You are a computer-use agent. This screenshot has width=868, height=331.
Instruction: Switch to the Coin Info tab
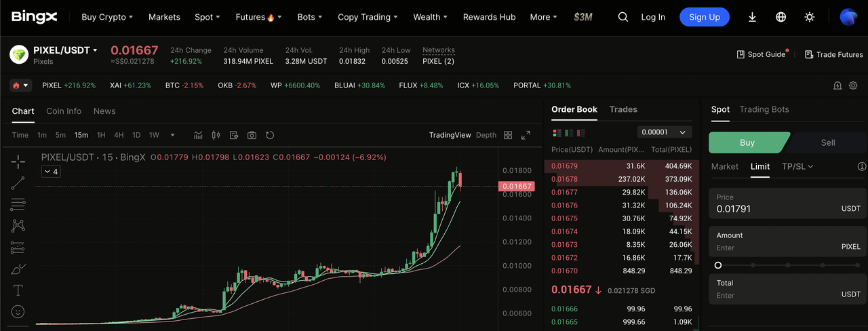(x=64, y=111)
